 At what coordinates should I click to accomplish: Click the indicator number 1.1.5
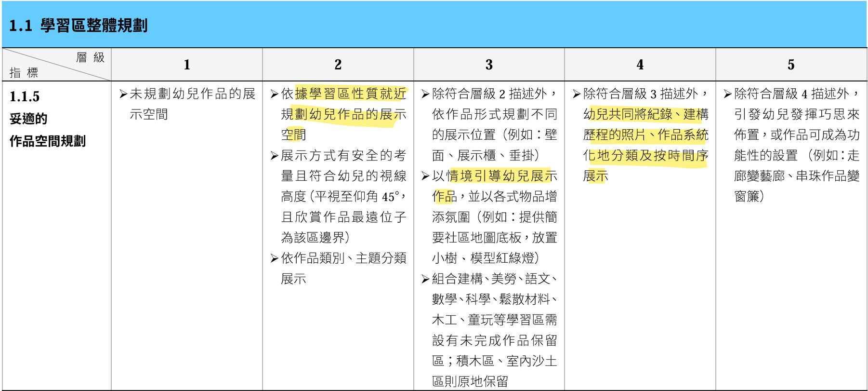click(x=25, y=97)
